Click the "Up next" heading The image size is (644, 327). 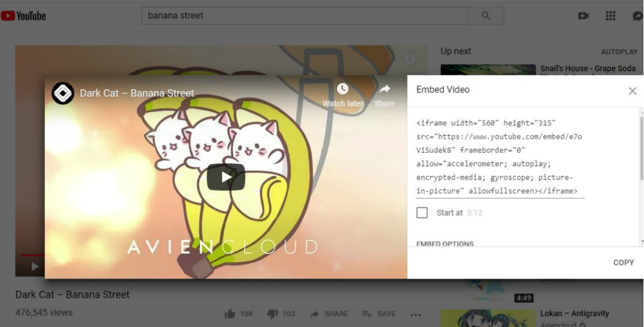(456, 51)
